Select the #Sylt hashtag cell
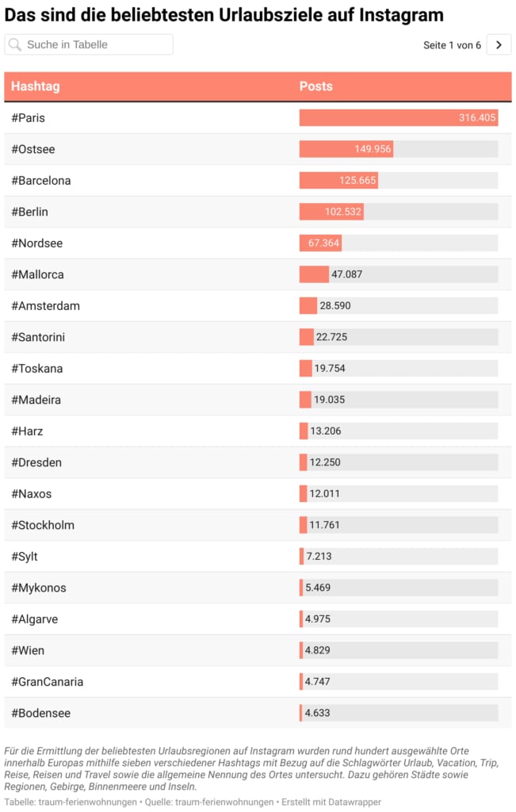 coord(25,557)
